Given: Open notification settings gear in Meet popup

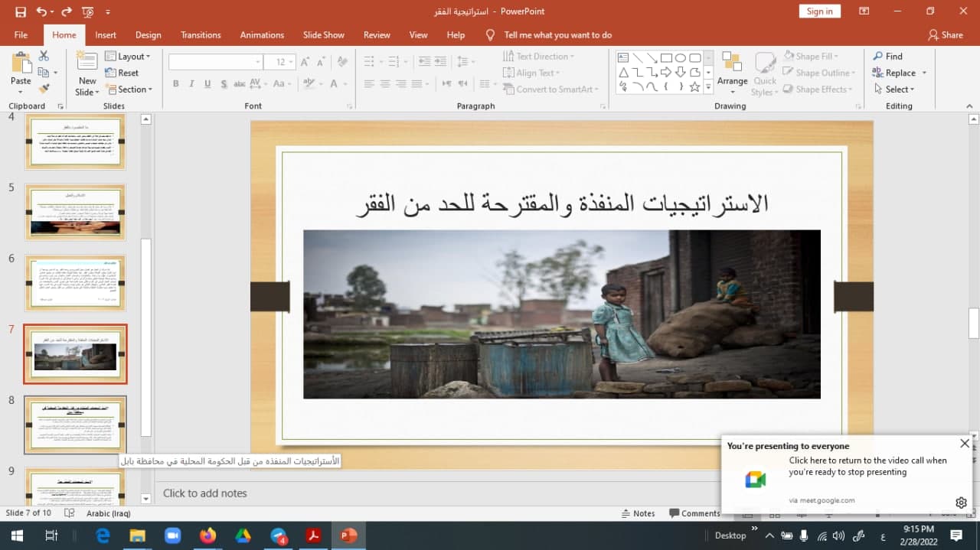Looking at the screenshot, I should click(x=961, y=503).
